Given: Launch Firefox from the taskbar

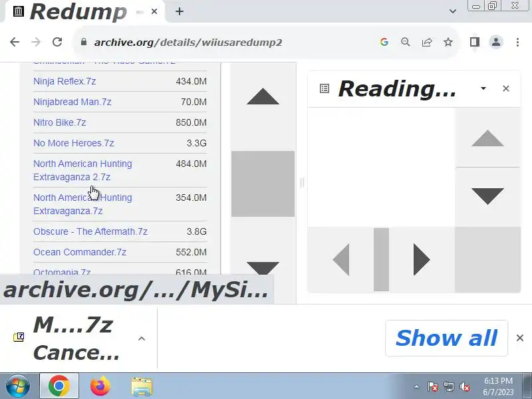Looking at the screenshot, I should coord(100,386).
